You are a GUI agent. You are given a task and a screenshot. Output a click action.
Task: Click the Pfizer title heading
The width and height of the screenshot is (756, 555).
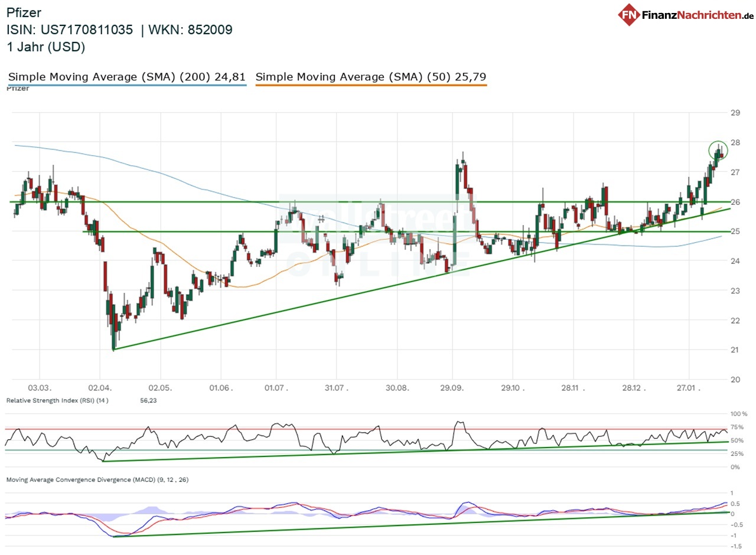[x=24, y=12]
